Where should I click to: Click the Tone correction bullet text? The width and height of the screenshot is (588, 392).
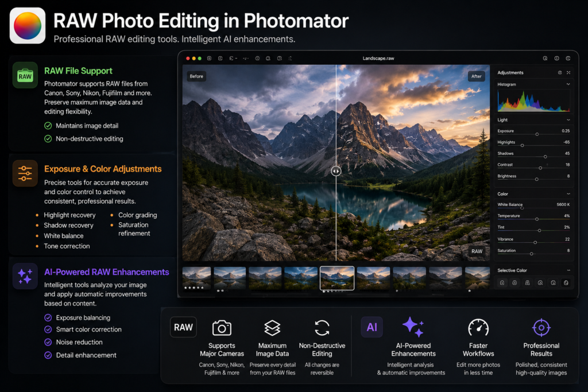click(67, 246)
